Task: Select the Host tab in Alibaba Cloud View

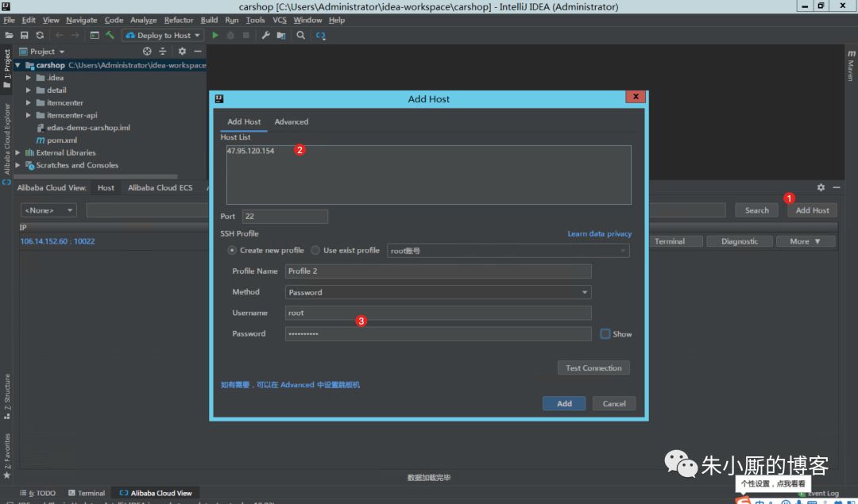Action: click(x=106, y=187)
